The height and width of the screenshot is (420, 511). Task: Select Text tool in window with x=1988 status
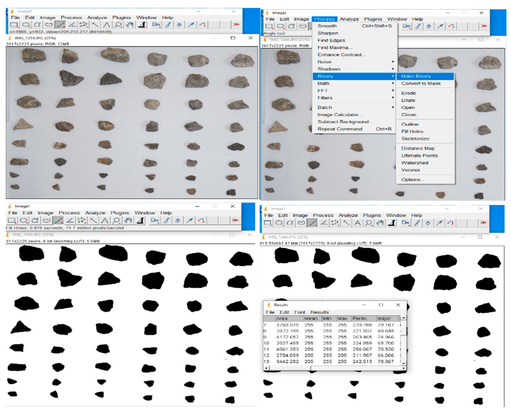(106, 25)
